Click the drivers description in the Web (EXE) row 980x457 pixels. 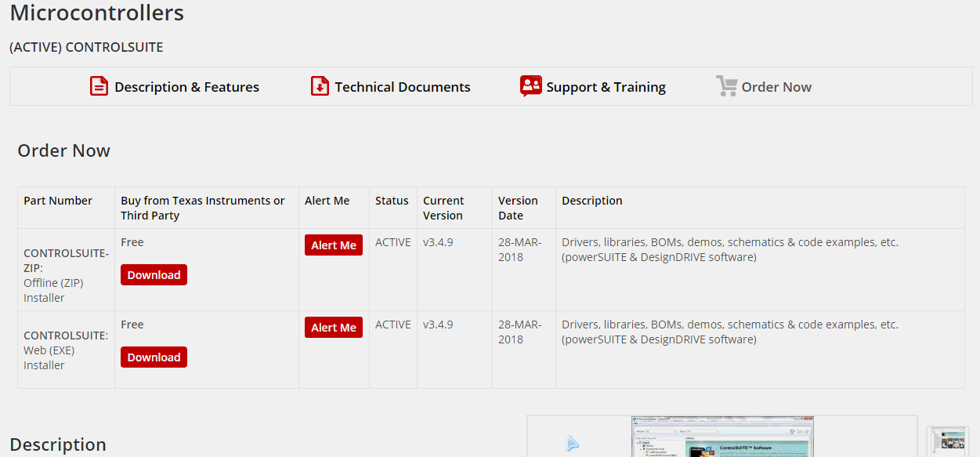coord(730,332)
